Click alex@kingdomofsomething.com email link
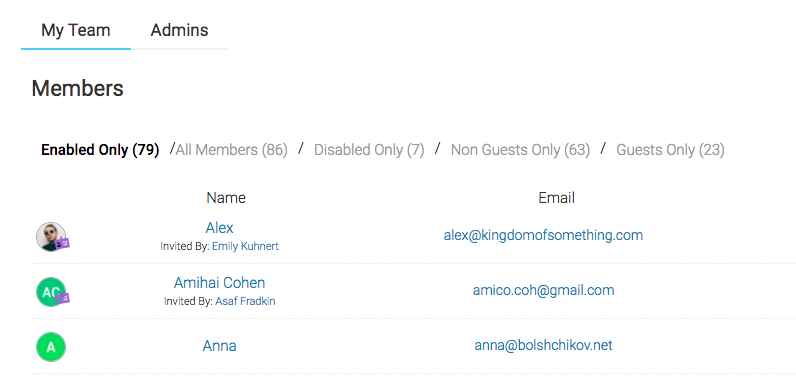Screen dimensions: 796x378 (x=543, y=235)
